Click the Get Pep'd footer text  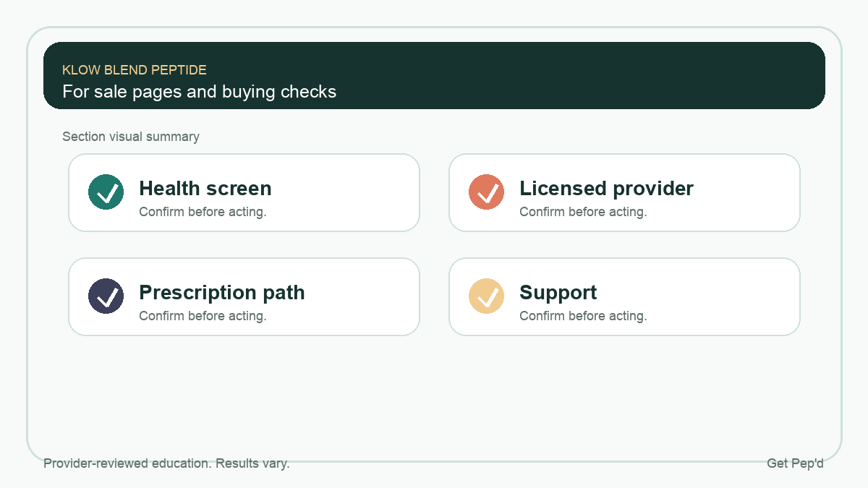tap(795, 463)
